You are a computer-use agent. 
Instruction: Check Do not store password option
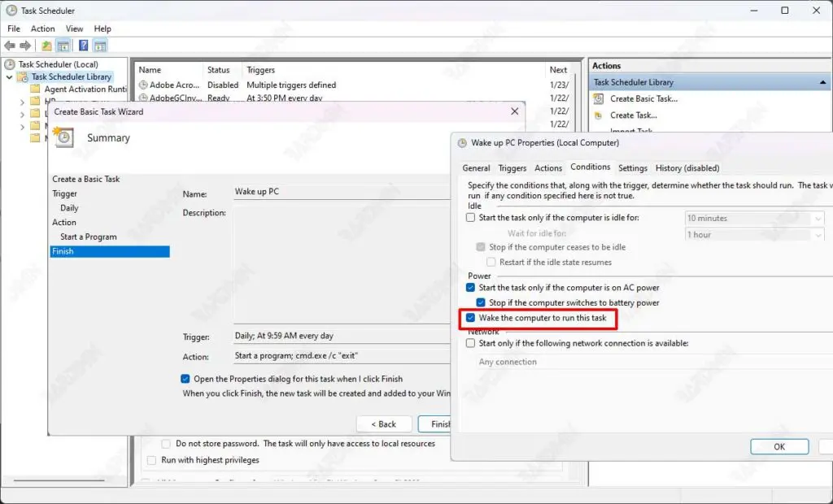[x=166, y=444]
